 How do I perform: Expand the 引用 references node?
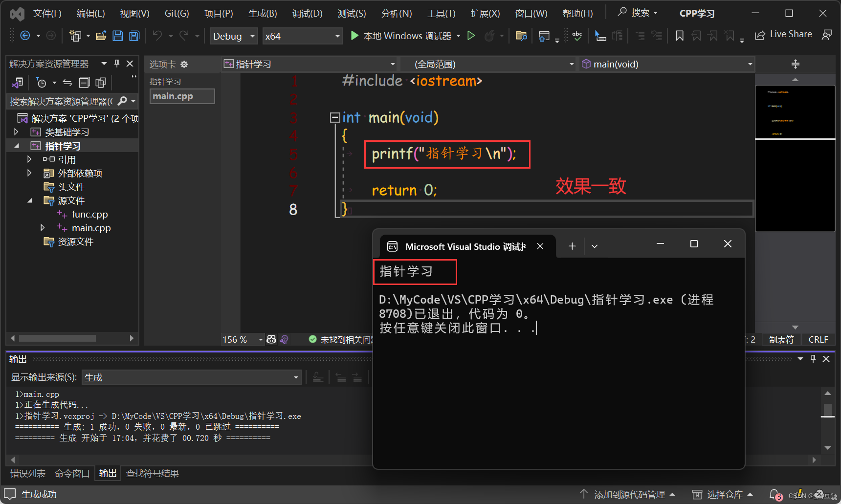coord(29,159)
